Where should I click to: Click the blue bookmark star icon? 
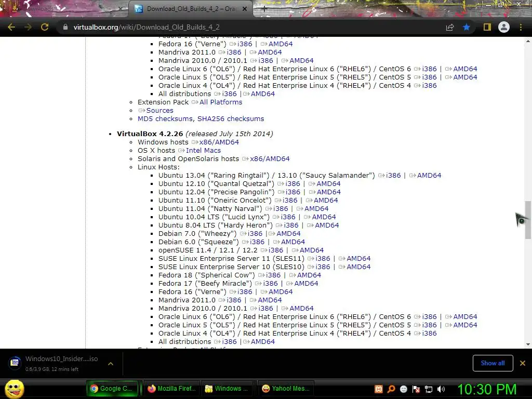pyautogui.click(x=467, y=27)
